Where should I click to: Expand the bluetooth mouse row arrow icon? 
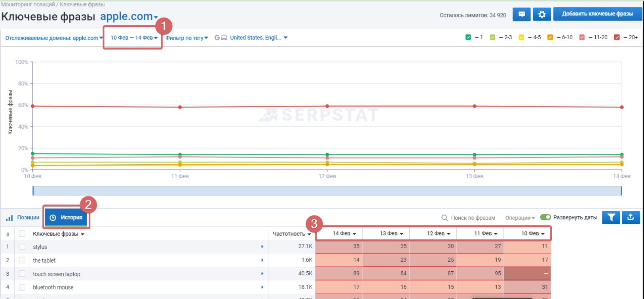coord(262,287)
